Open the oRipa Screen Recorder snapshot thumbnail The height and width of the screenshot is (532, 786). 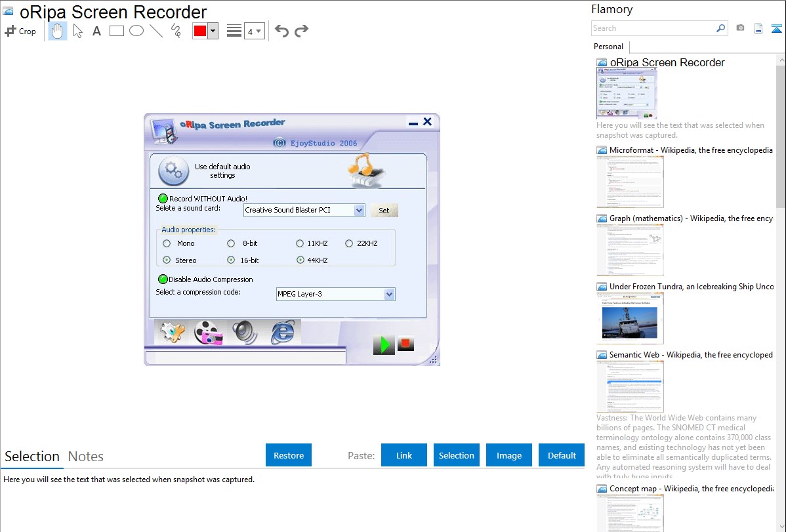tap(627, 93)
